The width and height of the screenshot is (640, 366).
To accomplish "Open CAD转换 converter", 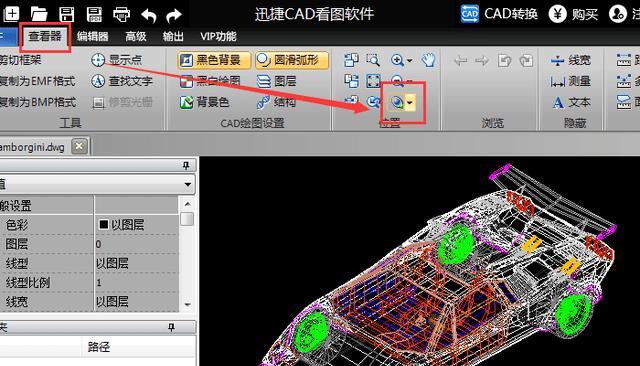I will coord(499,14).
